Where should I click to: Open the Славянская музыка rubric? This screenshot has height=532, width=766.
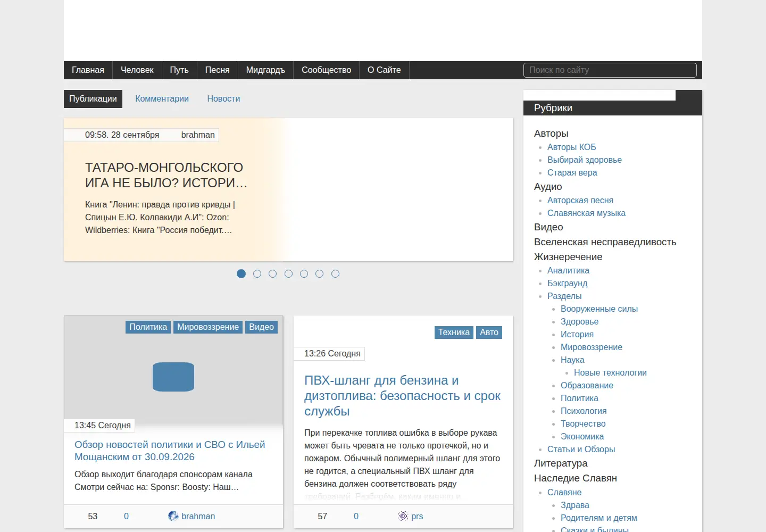tap(586, 213)
